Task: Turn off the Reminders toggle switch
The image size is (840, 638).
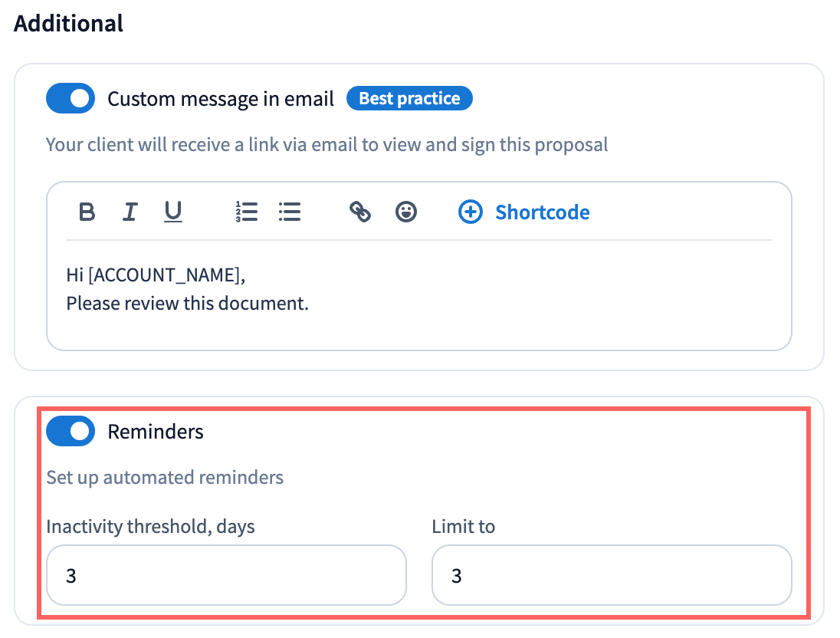Action: 71,432
